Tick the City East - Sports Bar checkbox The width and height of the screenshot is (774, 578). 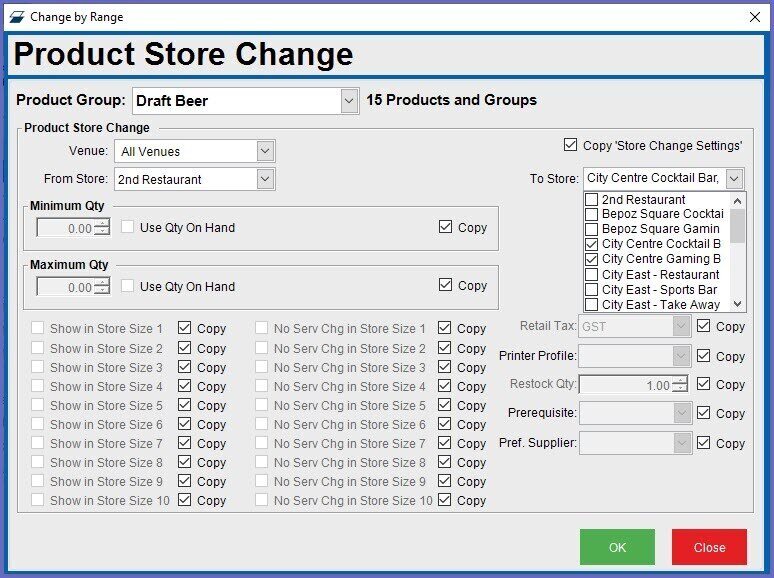pyautogui.click(x=592, y=289)
